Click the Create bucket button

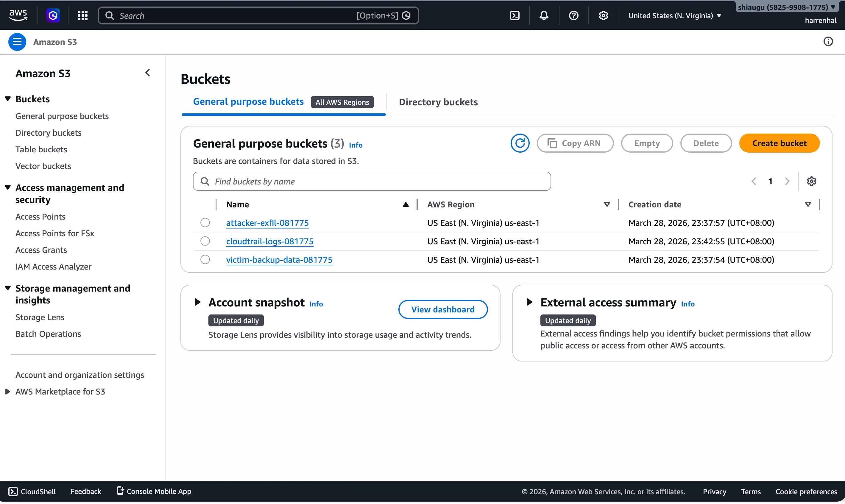[779, 143]
